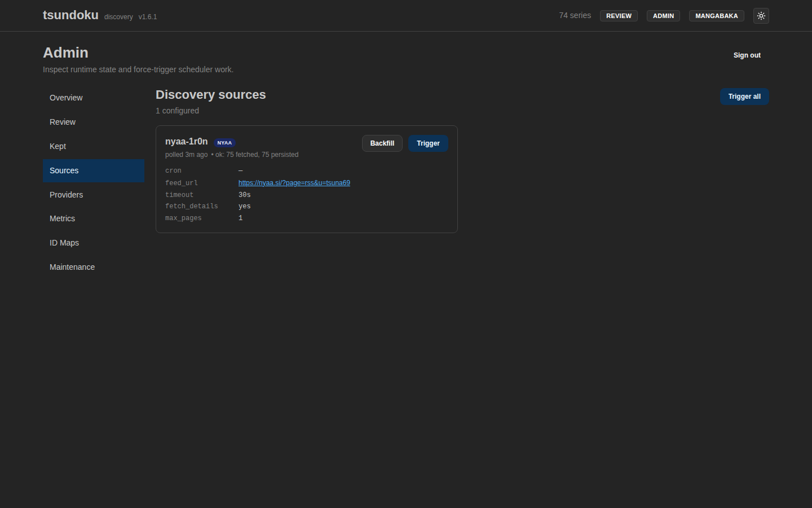
Task: Click the '74 series' count text
Action: pyautogui.click(x=575, y=15)
